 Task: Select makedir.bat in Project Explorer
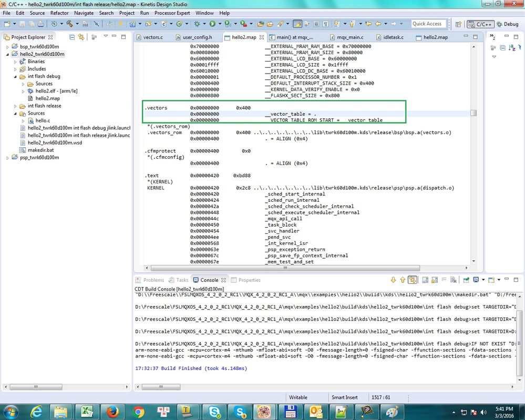(40, 150)
